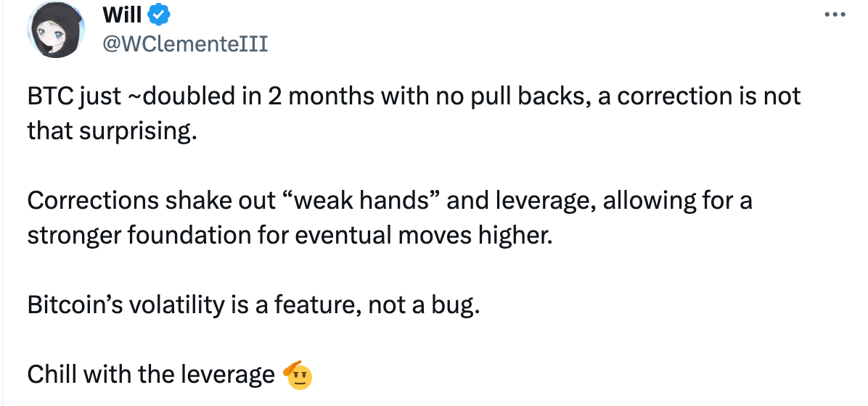Click the text "Chill with the leverage"

click(151, 375)
